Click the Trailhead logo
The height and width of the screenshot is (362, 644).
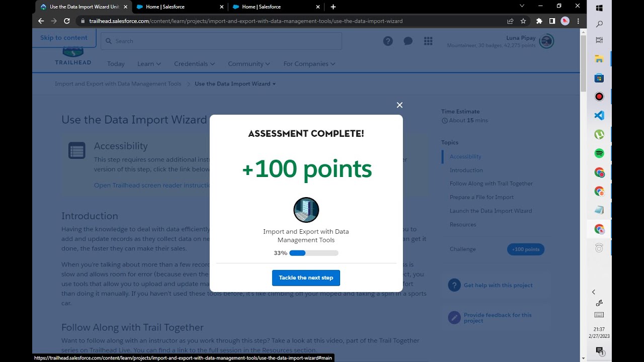[x=73, y=56]
